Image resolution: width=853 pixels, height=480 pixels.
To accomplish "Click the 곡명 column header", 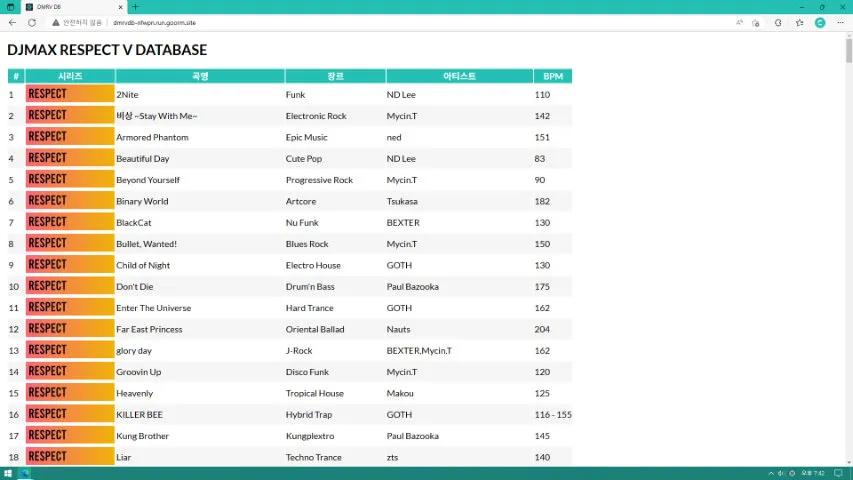I will pyautogui.click(x=200, y=76).
